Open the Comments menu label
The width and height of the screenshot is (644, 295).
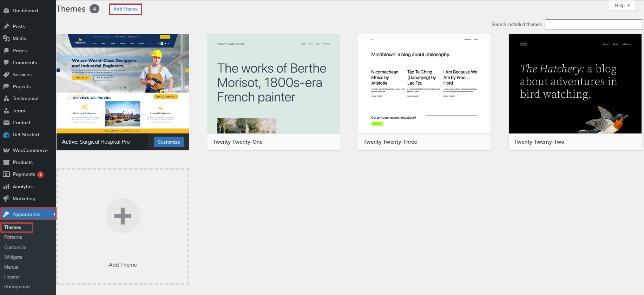point(25,63)
